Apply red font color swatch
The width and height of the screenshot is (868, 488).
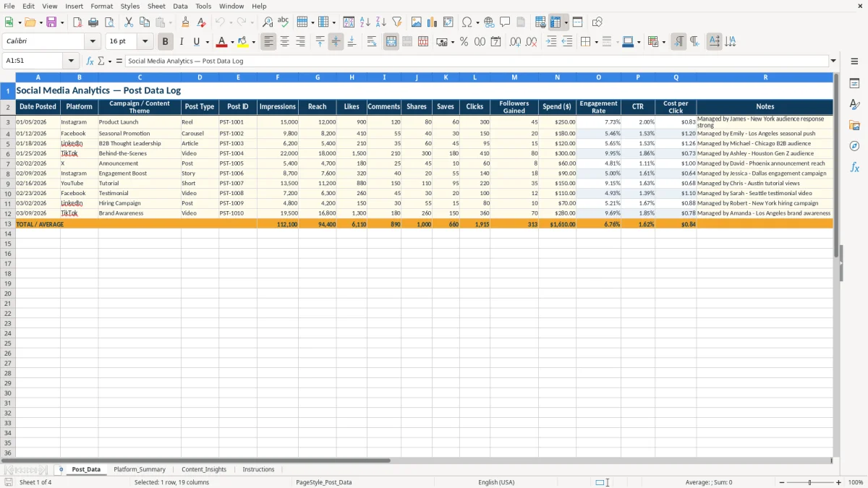click(221, 42)
